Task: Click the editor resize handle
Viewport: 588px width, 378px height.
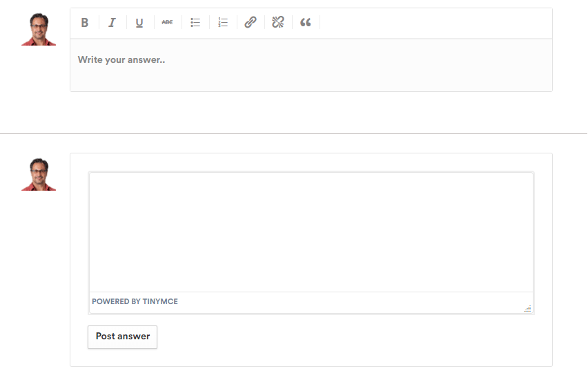Action: (x=528, y=309)
